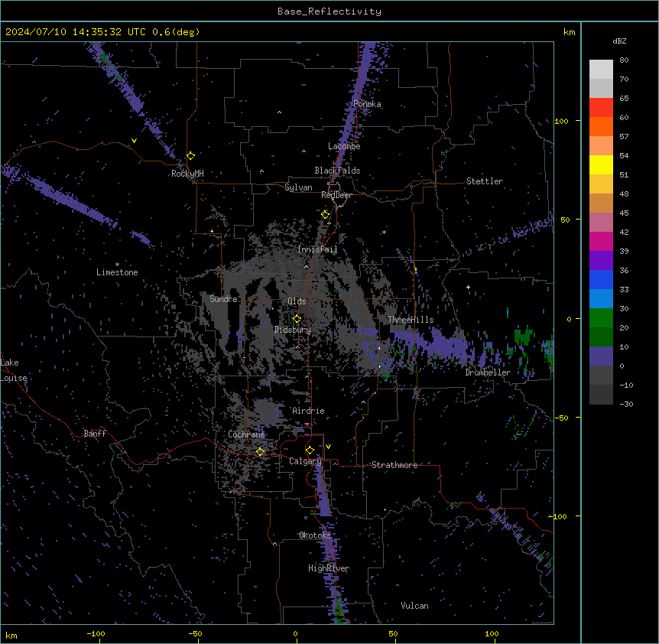
Task: Click the -30 value in dBZ legend
Action: tap(626, 404)
